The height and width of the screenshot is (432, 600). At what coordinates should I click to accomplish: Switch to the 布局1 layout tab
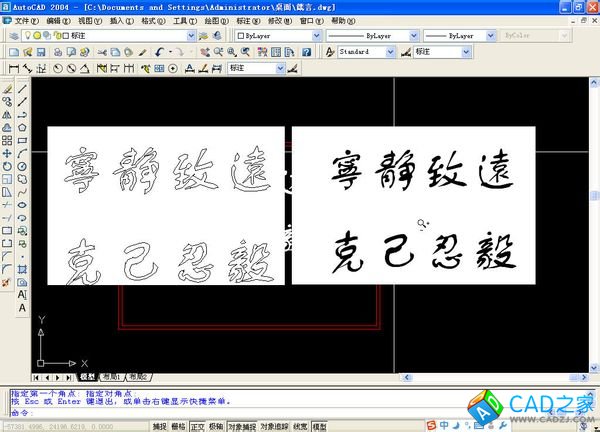[x=108, y=377]
